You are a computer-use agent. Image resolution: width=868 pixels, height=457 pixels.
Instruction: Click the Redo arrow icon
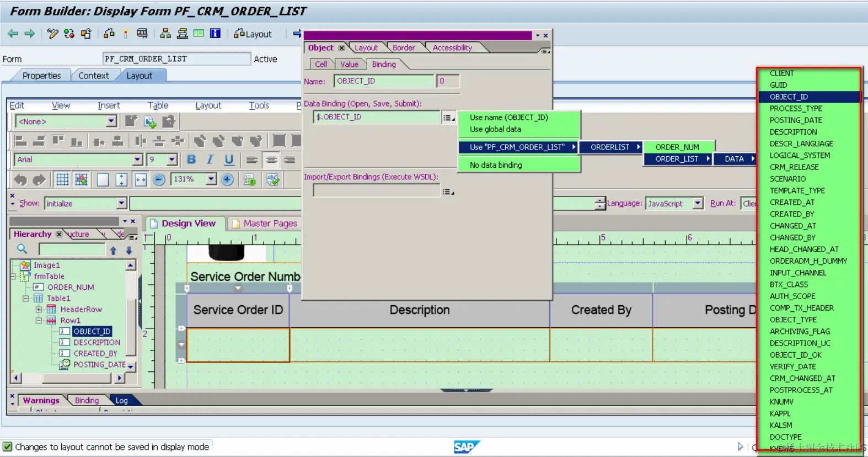click(39, 179)
